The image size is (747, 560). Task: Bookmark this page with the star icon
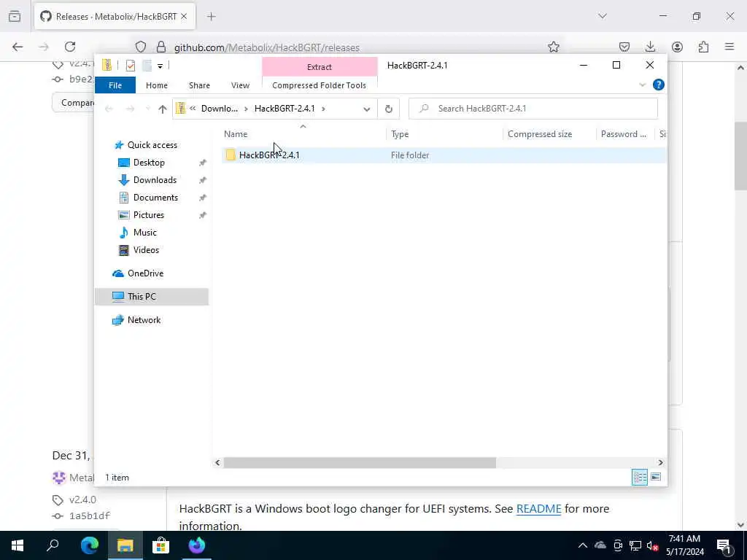coord(553,47)
